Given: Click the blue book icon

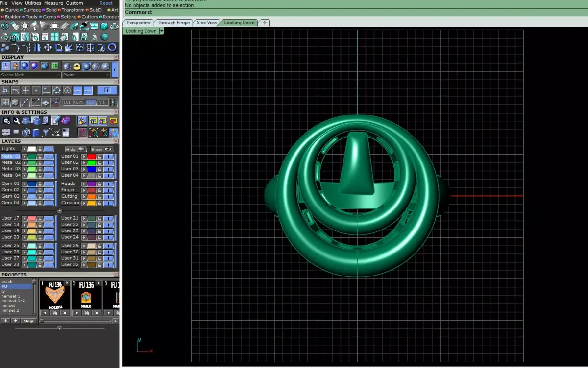Looking at the screenshot, I should tap(35, 133).
